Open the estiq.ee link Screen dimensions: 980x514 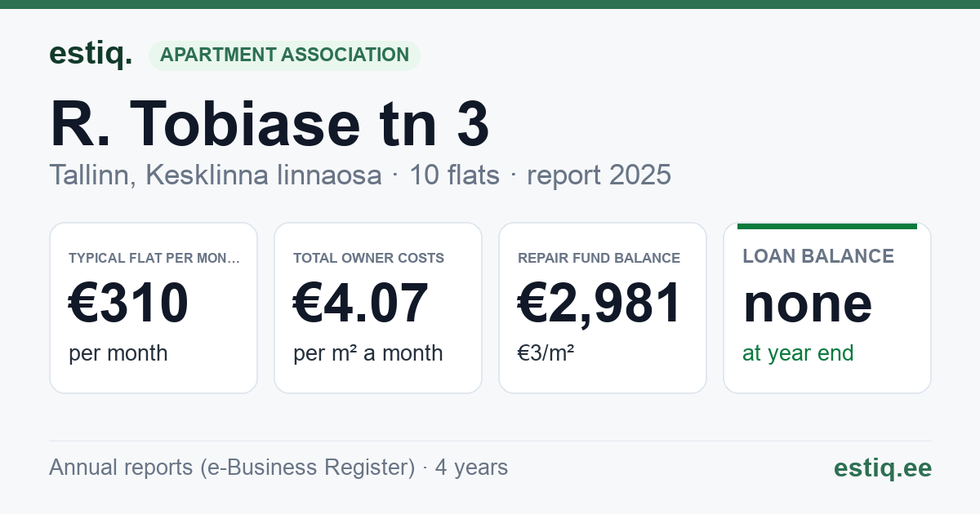883,467
